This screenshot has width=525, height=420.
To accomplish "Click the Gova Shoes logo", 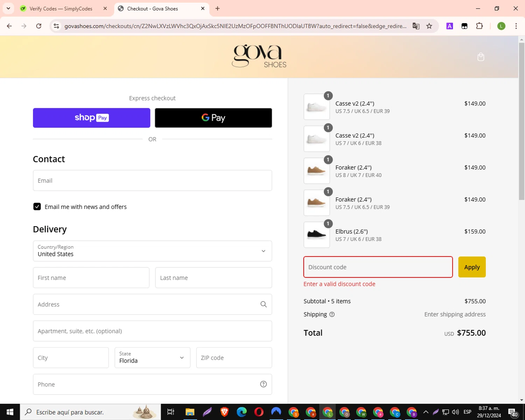I will 259,56.
